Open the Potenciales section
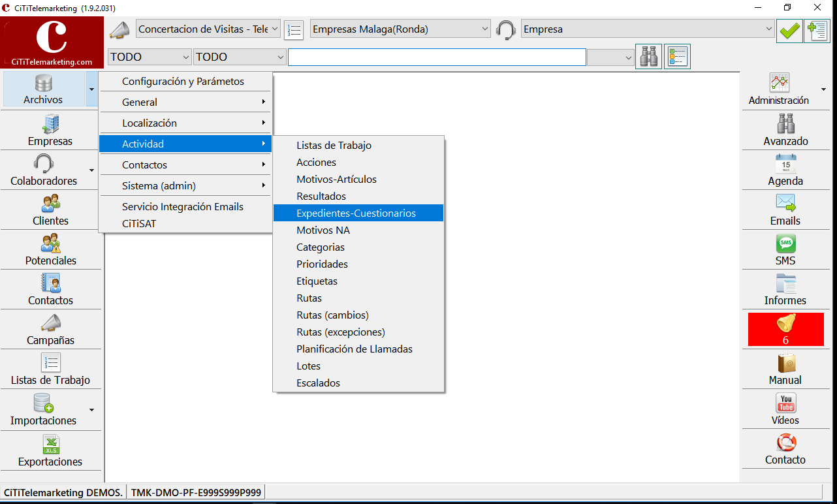 50,250
